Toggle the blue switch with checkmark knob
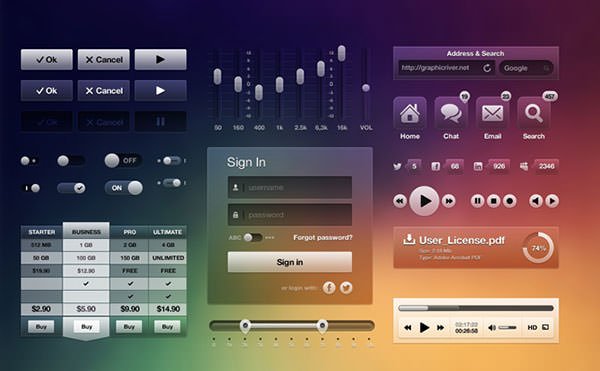 pyautogui.click(x=71, y=188)
